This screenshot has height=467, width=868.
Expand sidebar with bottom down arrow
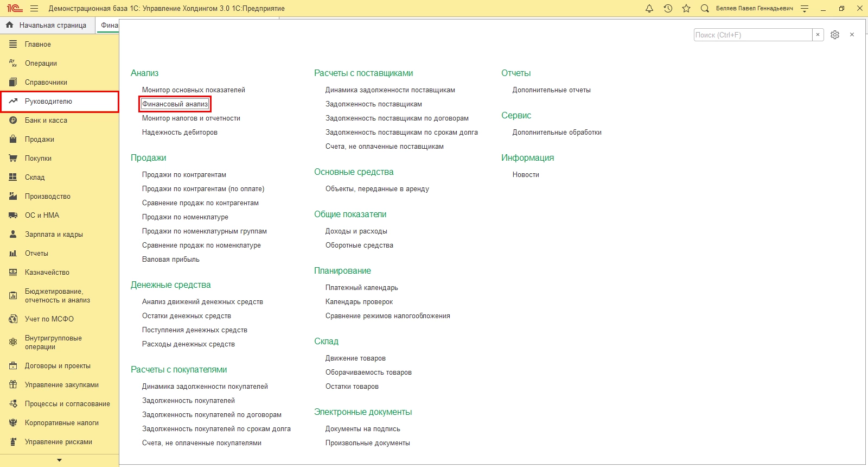pyautogui.click(x=59, y=460)
